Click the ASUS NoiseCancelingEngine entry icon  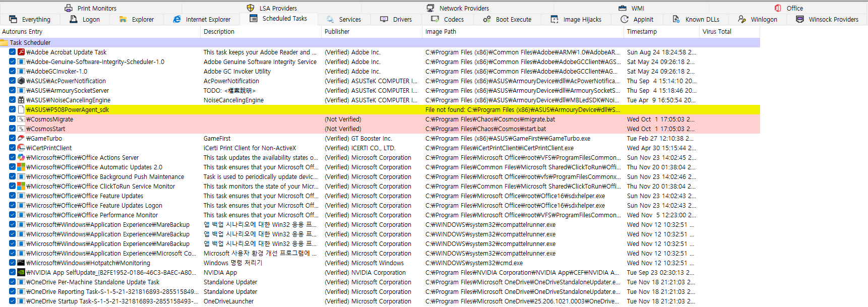pyautogui.click(x=21, y=100)
